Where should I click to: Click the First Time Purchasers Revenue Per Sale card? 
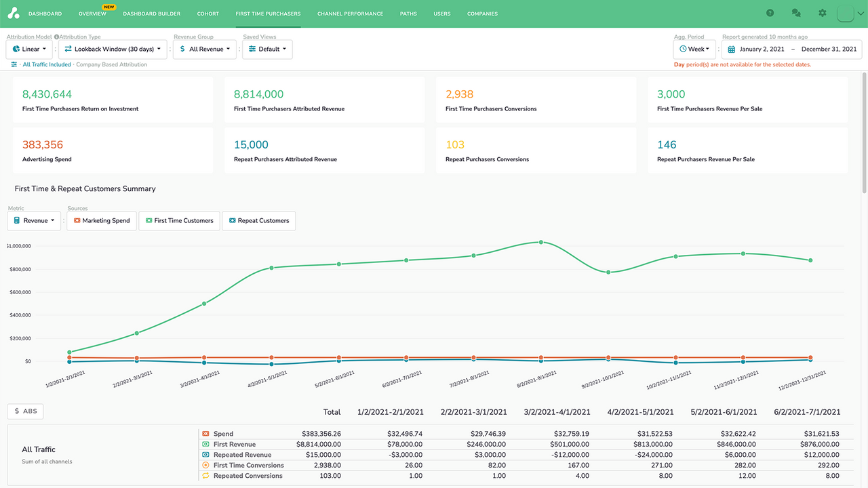click(x=747, y=100)
